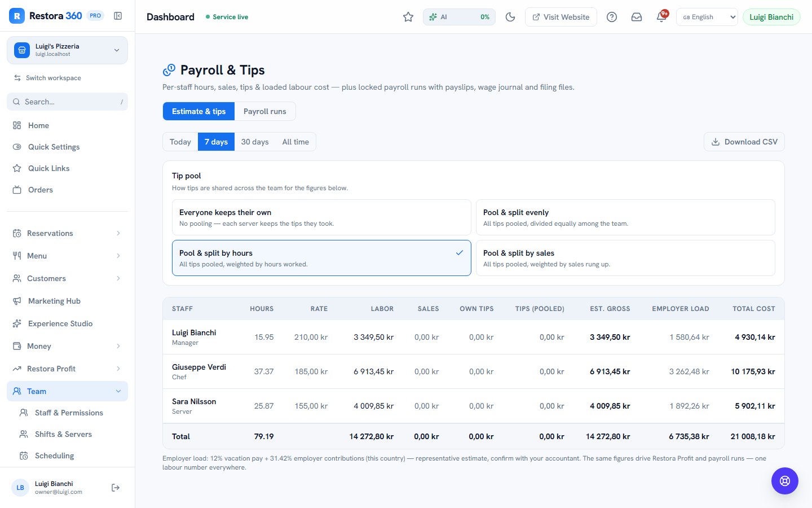Click the Luigi Bianchi staff row name
The width and height of the screenshot is (812, 508).
194,332
